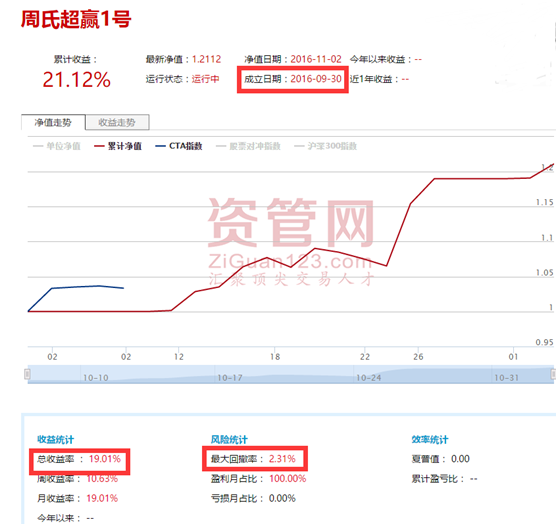This screenshot has height=526, width=558.
Task: Switch to the 收益走势 tab
Action: tap(117, 122)
